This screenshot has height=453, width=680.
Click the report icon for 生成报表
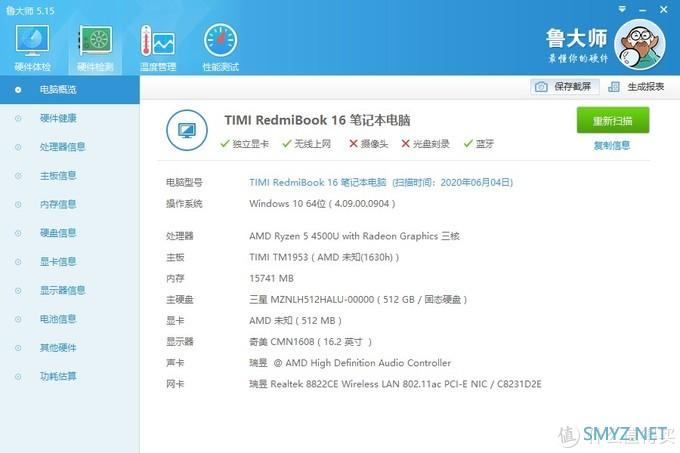[614, 87]
